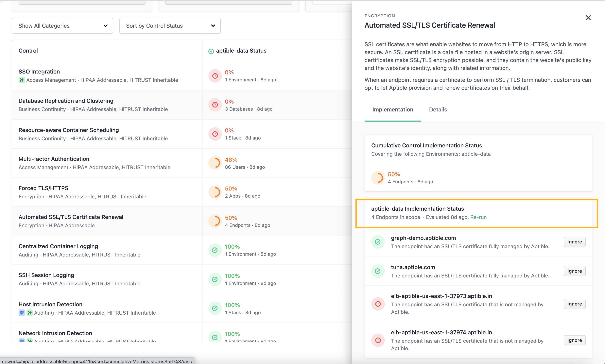Open the Forced TLS/HTTPS control row
The height and width of the screenshot is (364, 605).
[x=43, y=188]
